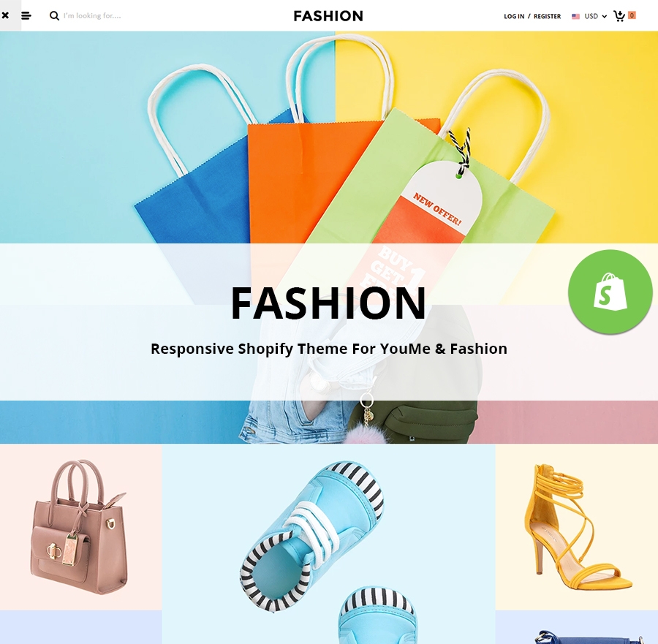
Task: Open the LOG IN link
Action: click(514, 16)
